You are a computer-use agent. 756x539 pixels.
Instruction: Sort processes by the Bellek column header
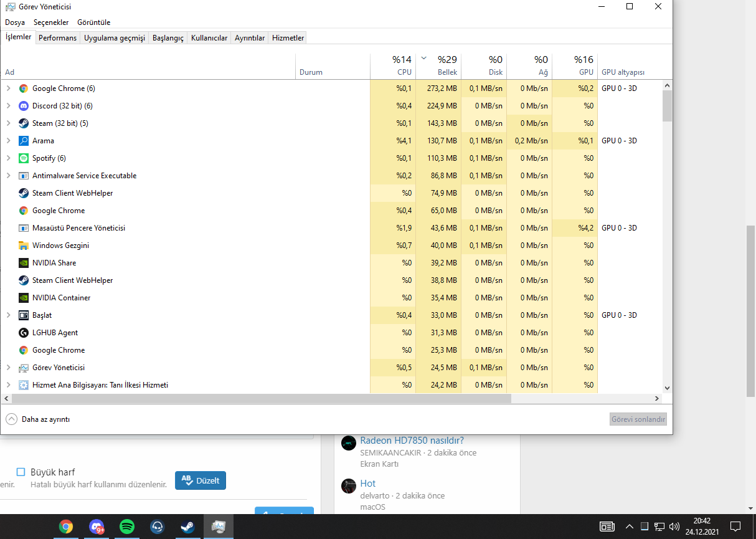click(x=438, y=65)
